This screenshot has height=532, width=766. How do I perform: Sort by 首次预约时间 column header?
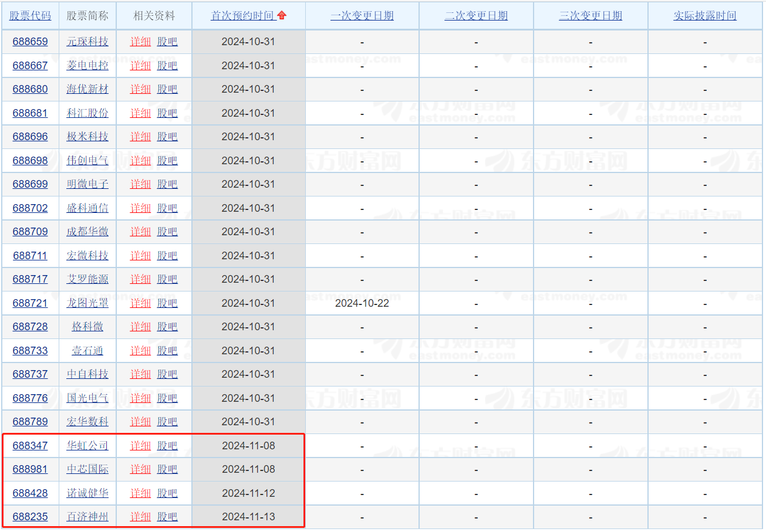(242, 16)
